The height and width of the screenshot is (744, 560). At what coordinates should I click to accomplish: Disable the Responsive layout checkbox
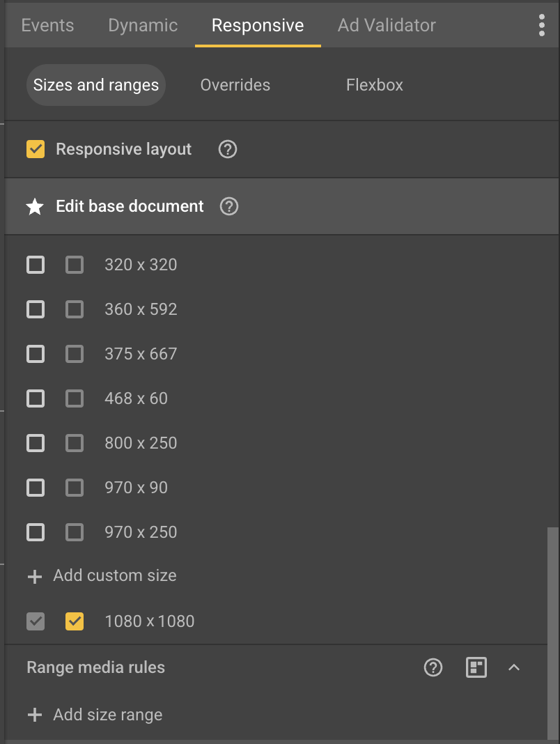tap(36, 149)
